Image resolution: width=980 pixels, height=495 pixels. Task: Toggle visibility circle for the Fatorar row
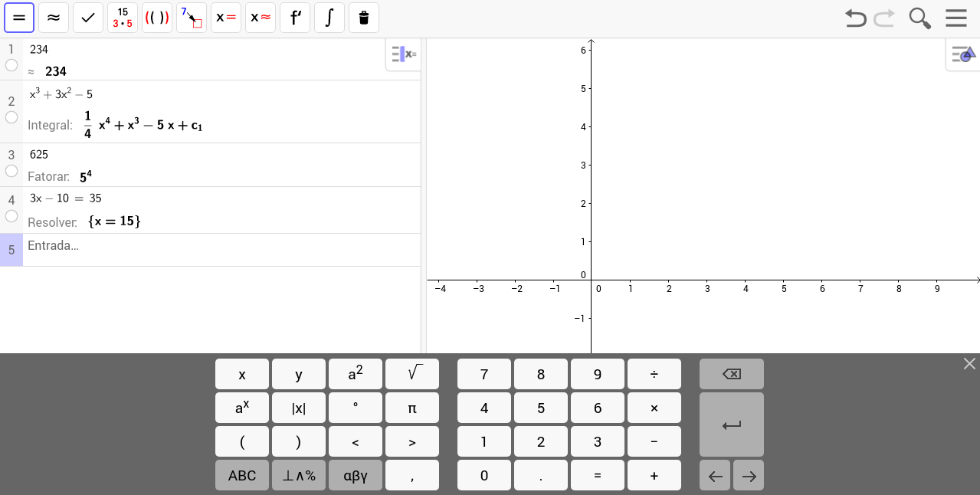point(11,171)
